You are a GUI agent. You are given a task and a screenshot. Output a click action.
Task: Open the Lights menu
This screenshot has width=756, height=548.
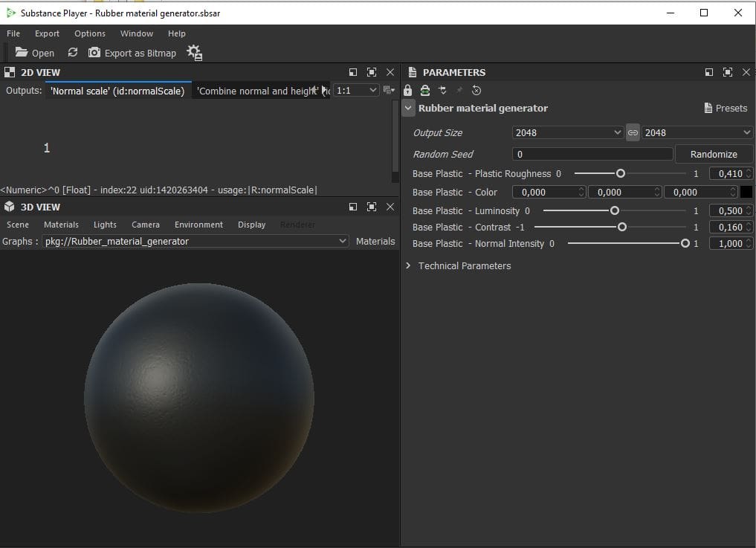click(x=105, y=225)
